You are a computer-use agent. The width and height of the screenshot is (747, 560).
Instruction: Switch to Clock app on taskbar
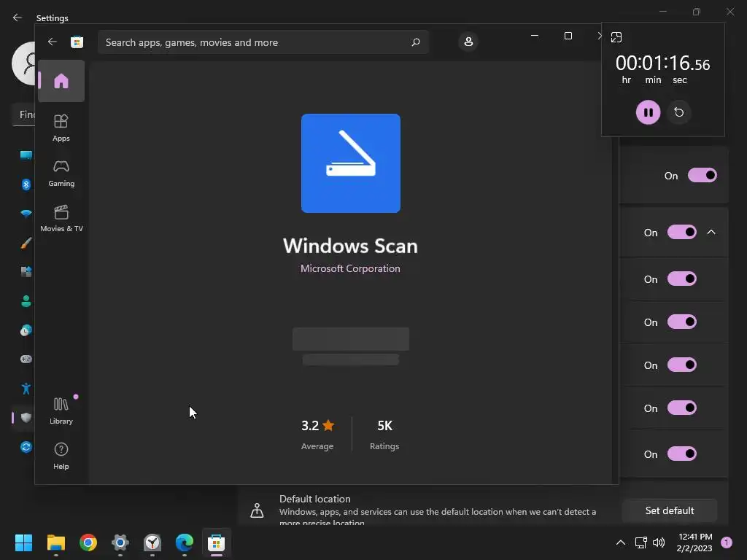[152, 542]
